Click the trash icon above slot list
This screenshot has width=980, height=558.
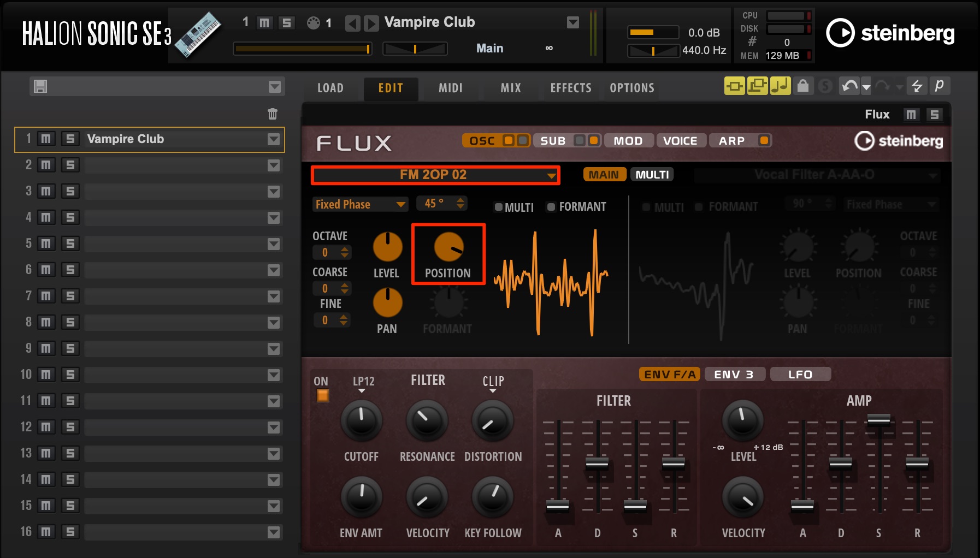(x=273, y=114)
